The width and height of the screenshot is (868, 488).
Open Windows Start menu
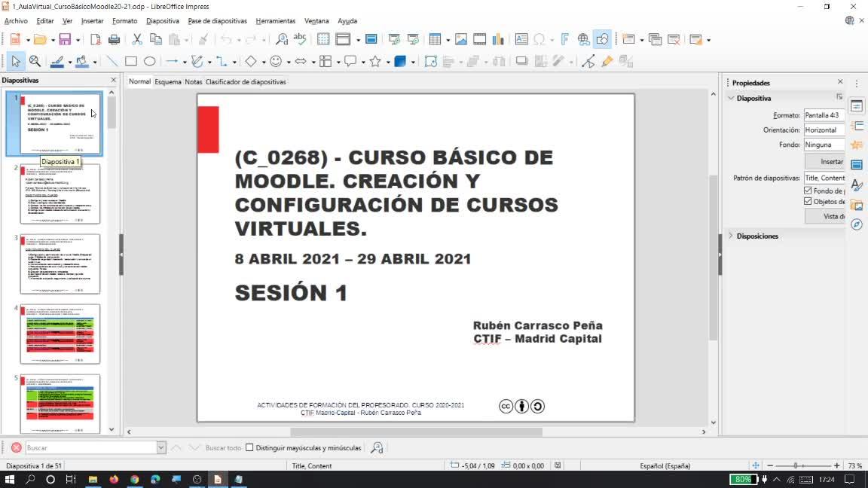(9, 479)
